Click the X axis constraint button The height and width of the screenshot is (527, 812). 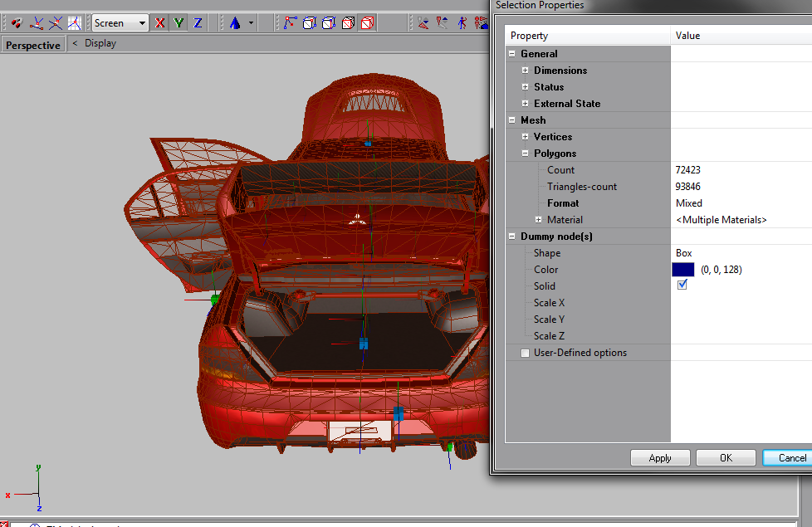[160, 23]
